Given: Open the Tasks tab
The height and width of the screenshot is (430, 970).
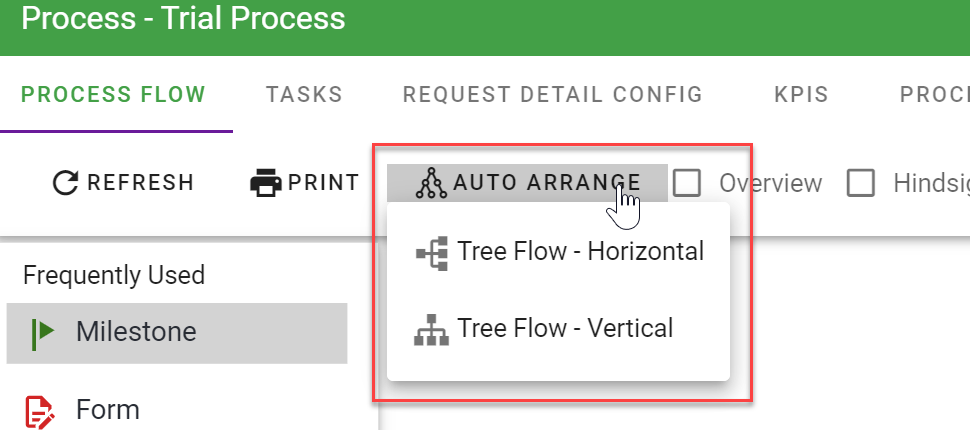Looking at the screenshot, I should (304, 95).
